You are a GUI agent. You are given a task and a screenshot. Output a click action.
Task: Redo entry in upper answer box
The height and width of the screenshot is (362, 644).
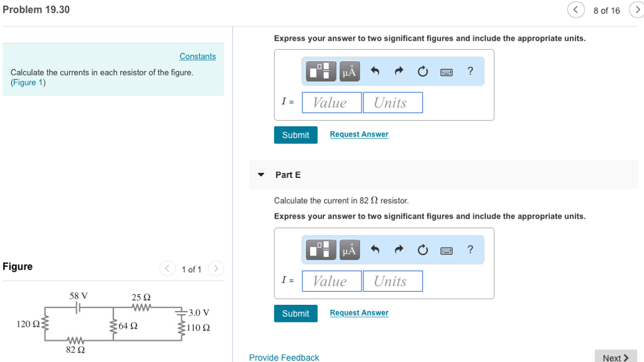pos(399,72)
